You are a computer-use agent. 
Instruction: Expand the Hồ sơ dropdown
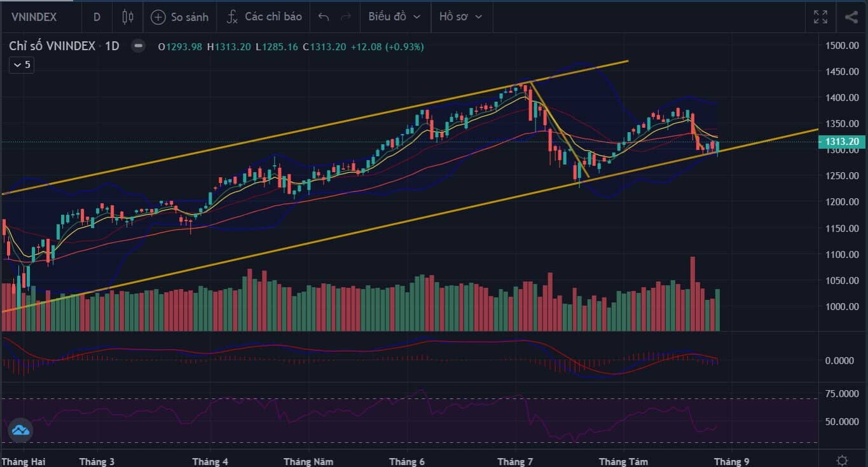(461, 17)
